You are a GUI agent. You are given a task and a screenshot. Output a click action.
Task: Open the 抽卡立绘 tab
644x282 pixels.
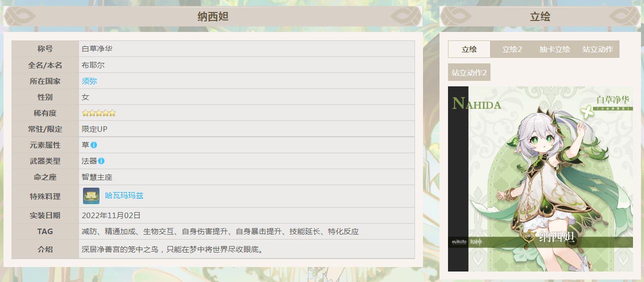point(554,49)
